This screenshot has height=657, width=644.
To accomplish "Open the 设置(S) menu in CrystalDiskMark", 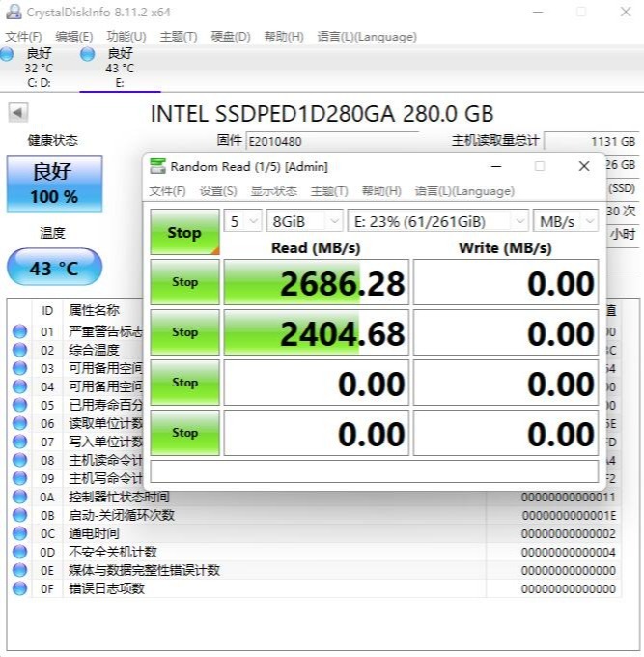I will 217,191.
